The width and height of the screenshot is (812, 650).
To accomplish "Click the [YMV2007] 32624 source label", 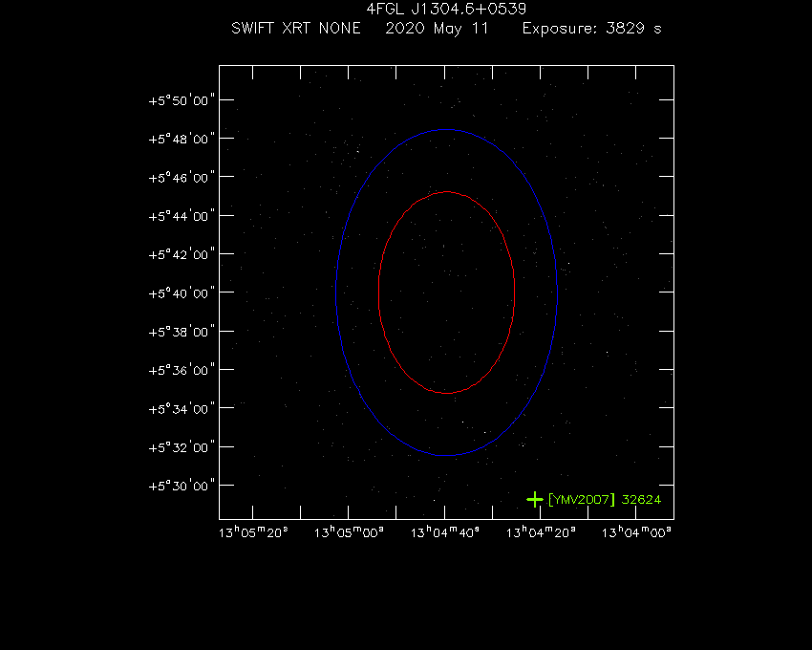I will click(605, 500).
